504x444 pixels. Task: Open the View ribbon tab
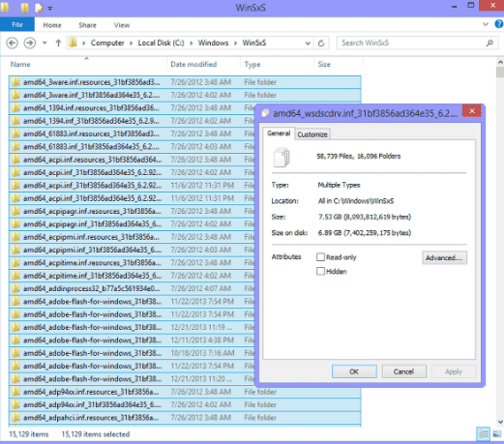click(x=122, y=25)
